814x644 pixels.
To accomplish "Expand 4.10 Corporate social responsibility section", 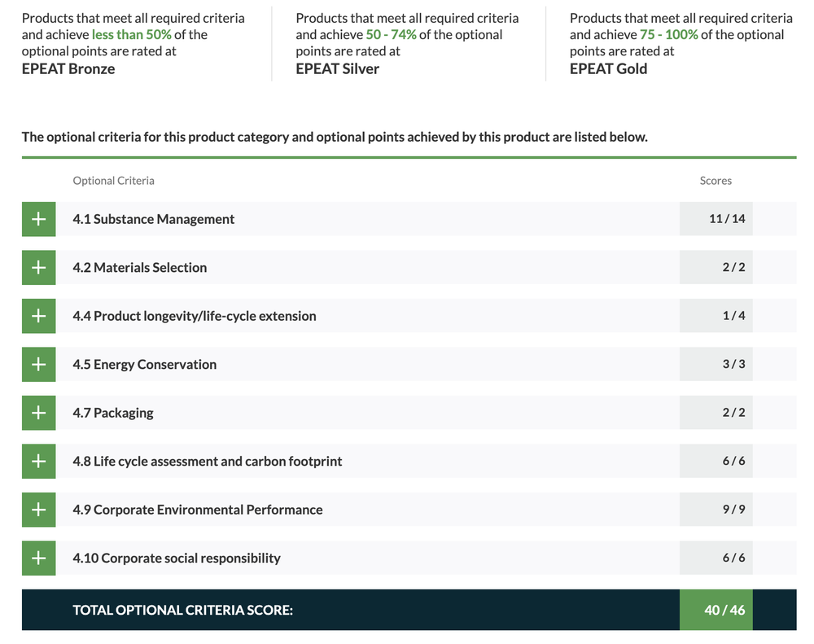I will (x=38, y=558).
